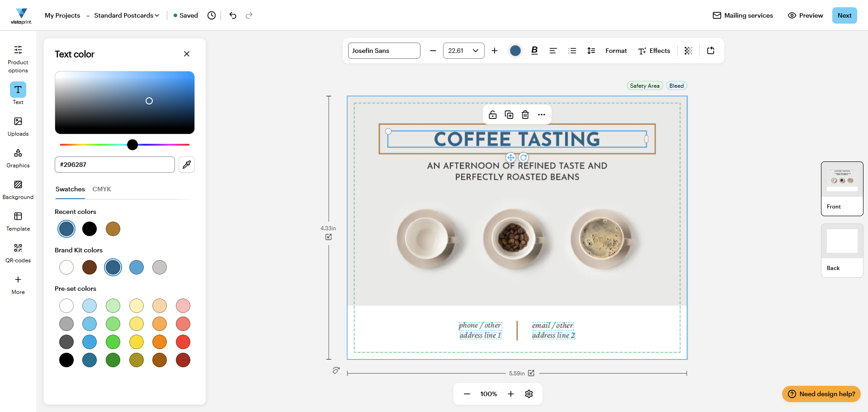Screen dimensions: 868x412
Task: Open the Background panel
Action: 18,190
